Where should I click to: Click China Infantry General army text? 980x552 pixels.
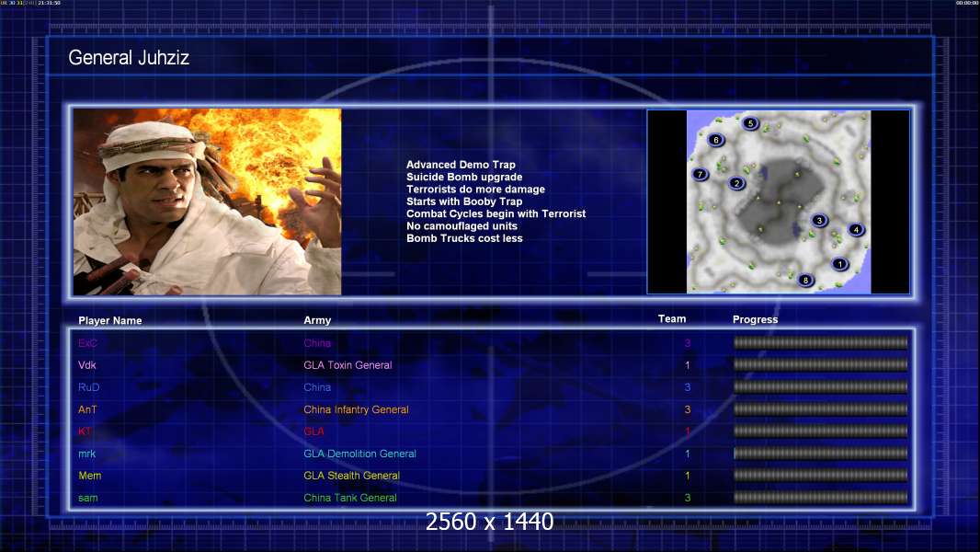coord(357,409)
